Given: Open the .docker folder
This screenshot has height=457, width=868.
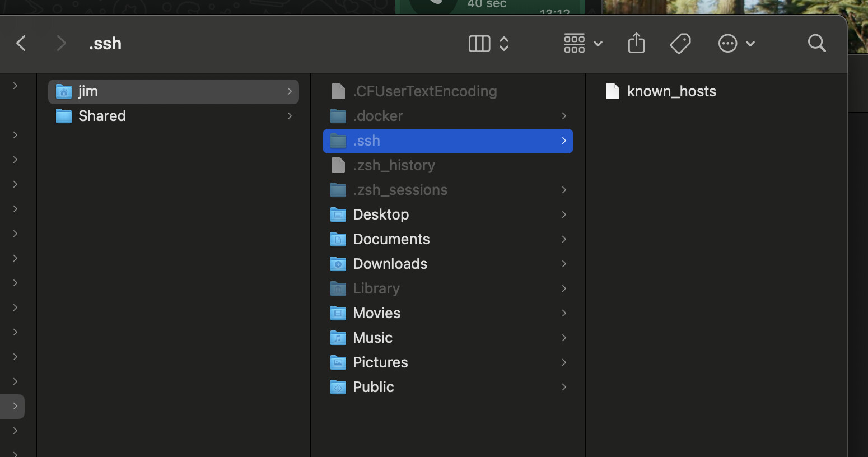Looking at the screenshot, I should pos(448,116).
